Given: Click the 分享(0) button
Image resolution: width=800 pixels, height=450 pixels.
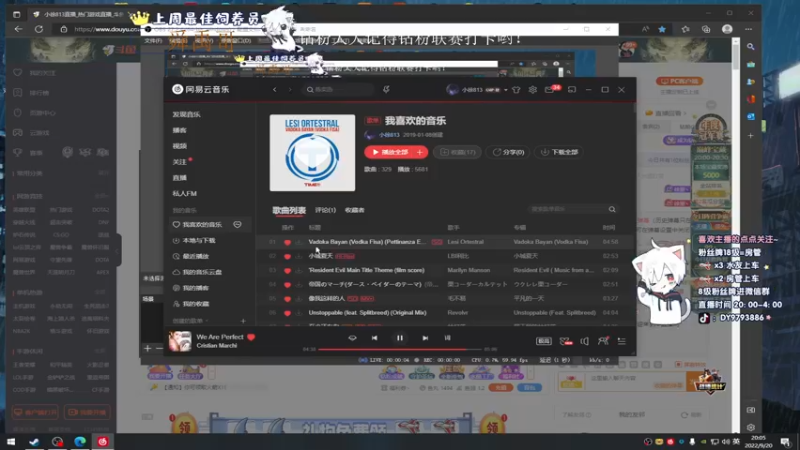Looking at the screenshot, I should click(508, 152).
